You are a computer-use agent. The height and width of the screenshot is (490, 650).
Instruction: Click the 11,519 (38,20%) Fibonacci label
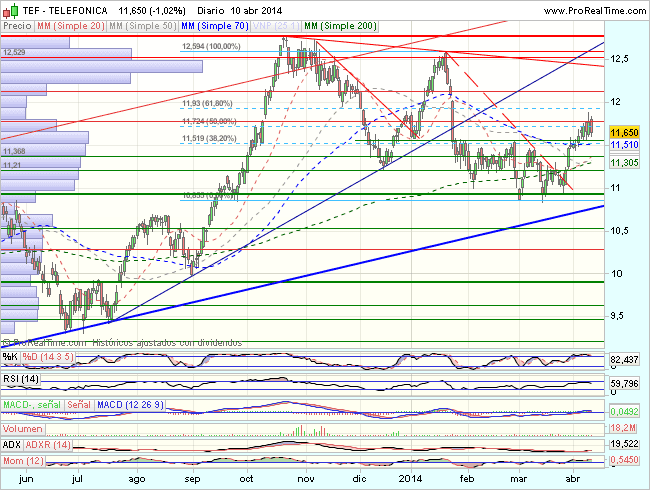click(209, 138)
